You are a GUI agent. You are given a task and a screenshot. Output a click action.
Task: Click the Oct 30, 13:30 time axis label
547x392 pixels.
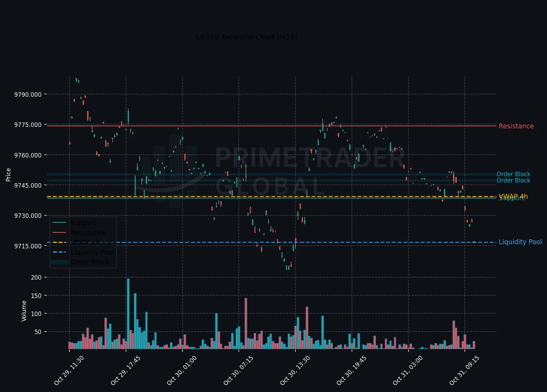coord(295,370)
